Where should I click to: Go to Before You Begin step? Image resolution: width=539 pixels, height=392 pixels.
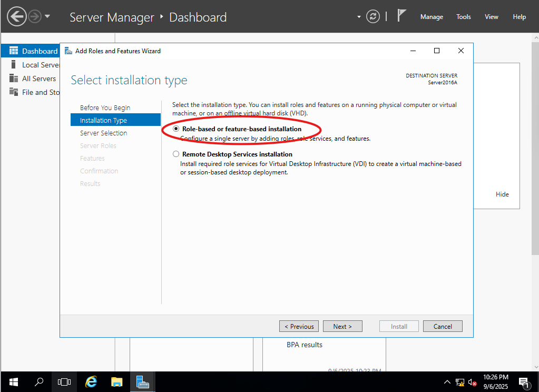point(105,107)
